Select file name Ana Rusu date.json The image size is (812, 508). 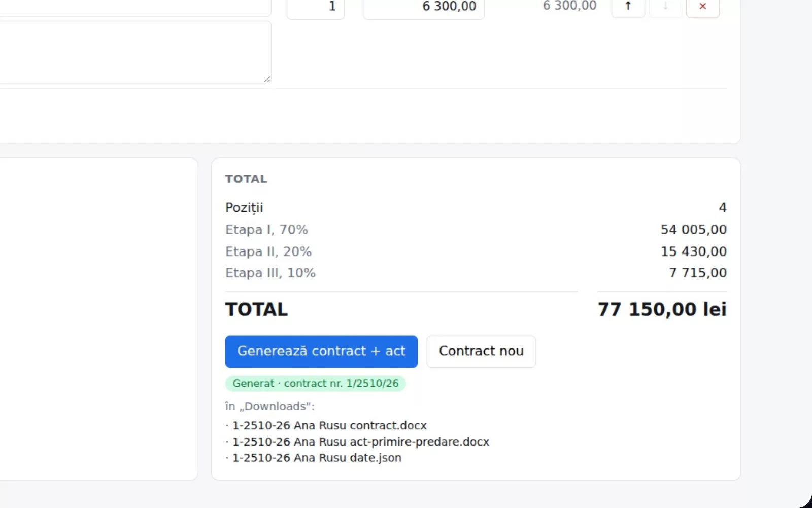coord(317,458)
